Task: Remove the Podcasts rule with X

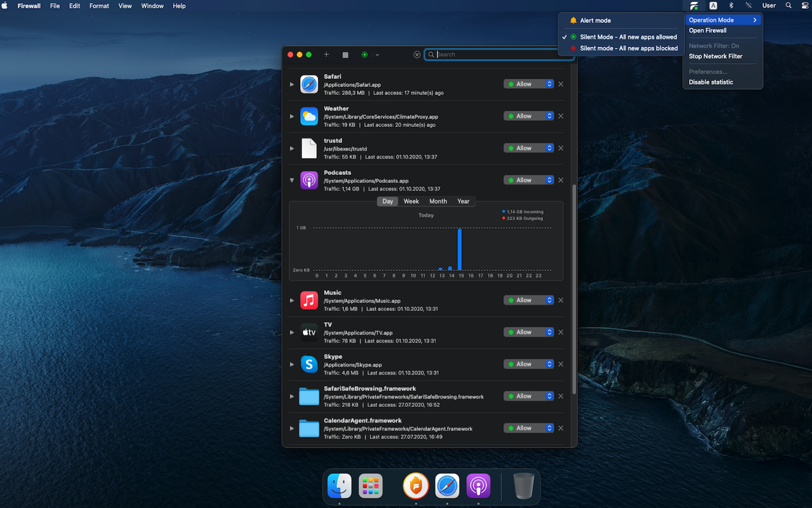Action: (561, 180)
